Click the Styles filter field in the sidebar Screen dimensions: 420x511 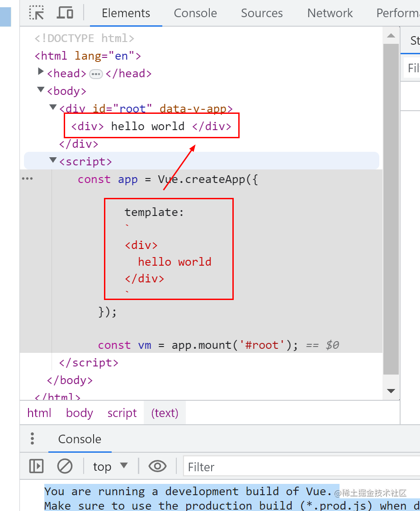pos(412,68)
